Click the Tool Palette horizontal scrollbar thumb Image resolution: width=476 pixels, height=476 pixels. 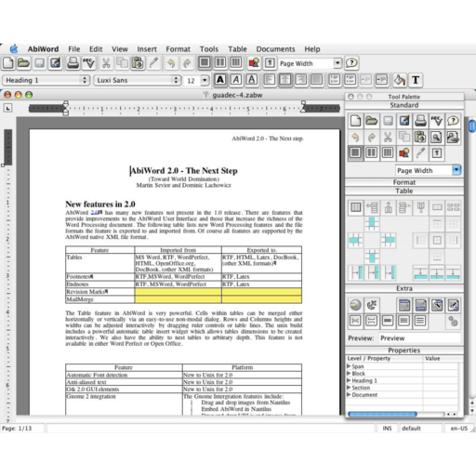[x=382, y=414]
